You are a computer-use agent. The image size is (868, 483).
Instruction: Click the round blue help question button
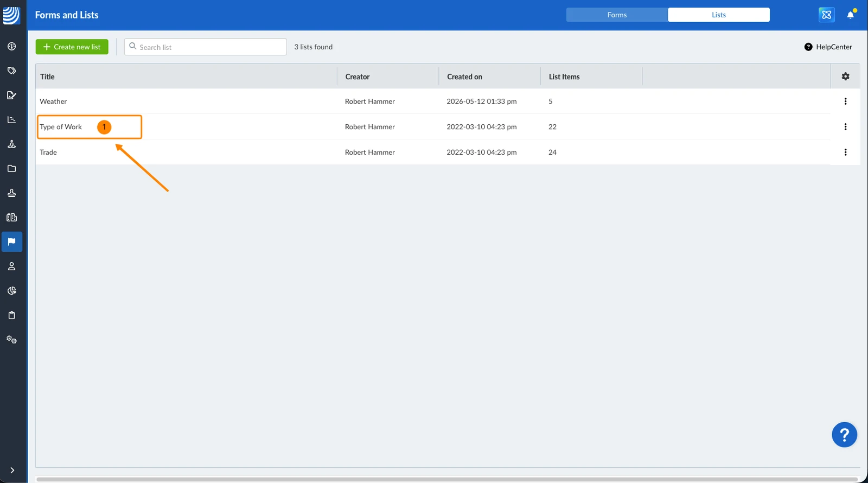pos(844,435)
